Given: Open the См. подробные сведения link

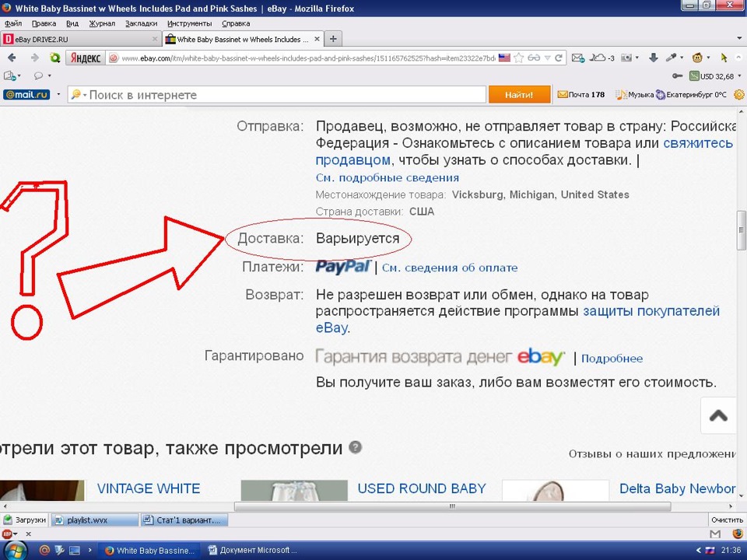Looking at the screenshot, I should pyautogui.click(x=388, y=177).
